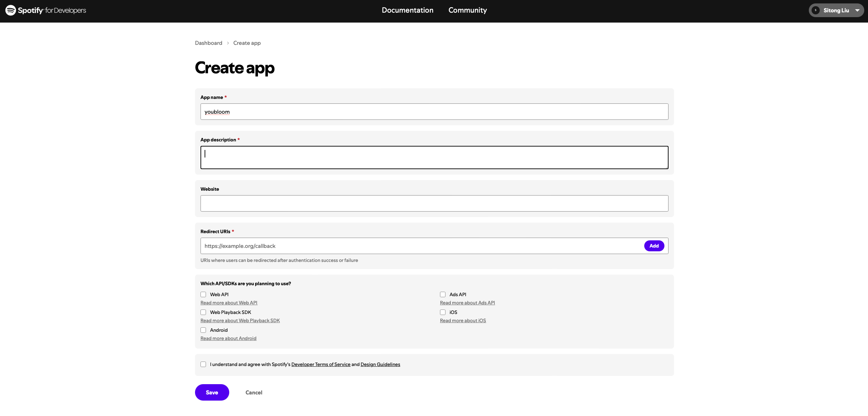Image resolution: width=868 pixels, height=416 pixels.
Task: Click the Redirect URIs input field
Action: click(x=421, y=246)
